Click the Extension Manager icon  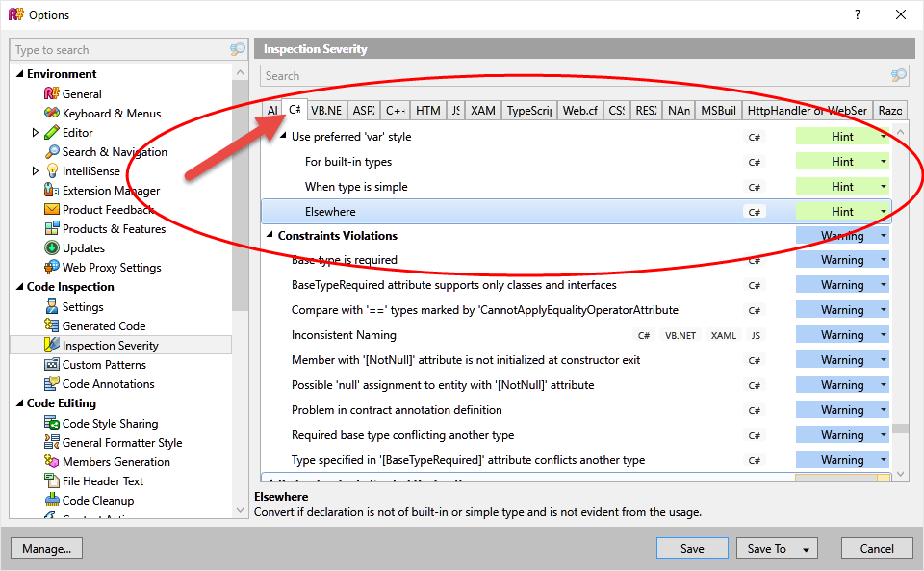(x=52, y=190)
